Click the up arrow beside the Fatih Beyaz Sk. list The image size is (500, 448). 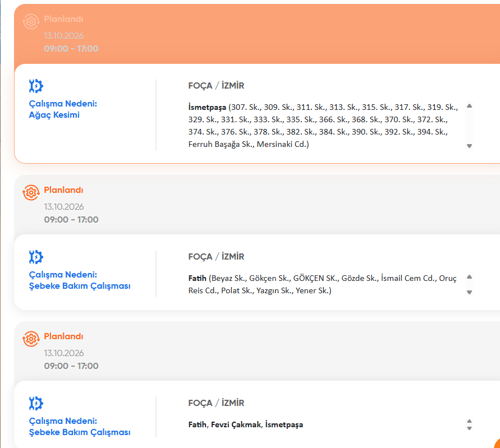(x=469, y=277)
